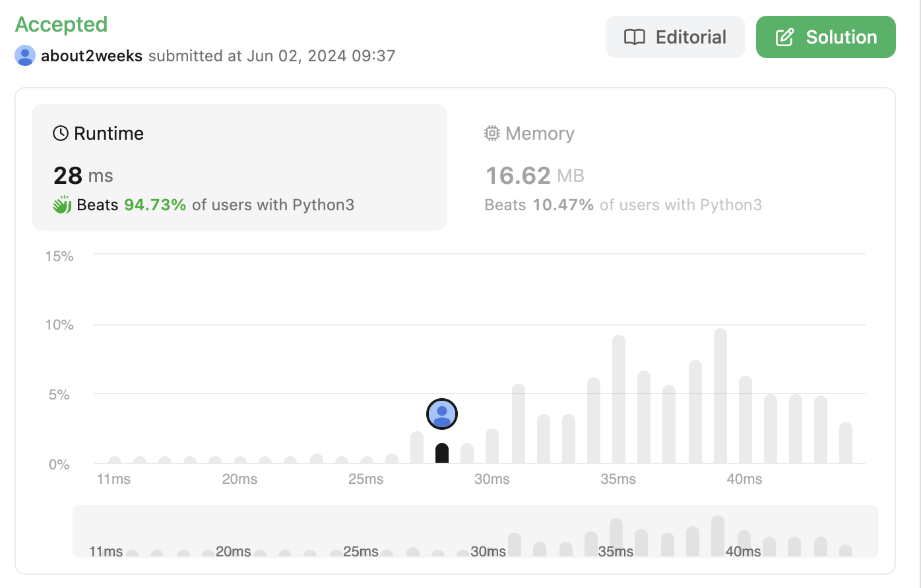Click the Solution pencil edit icon
This screenshot has width=921, height=588.
tap(784, 37)
